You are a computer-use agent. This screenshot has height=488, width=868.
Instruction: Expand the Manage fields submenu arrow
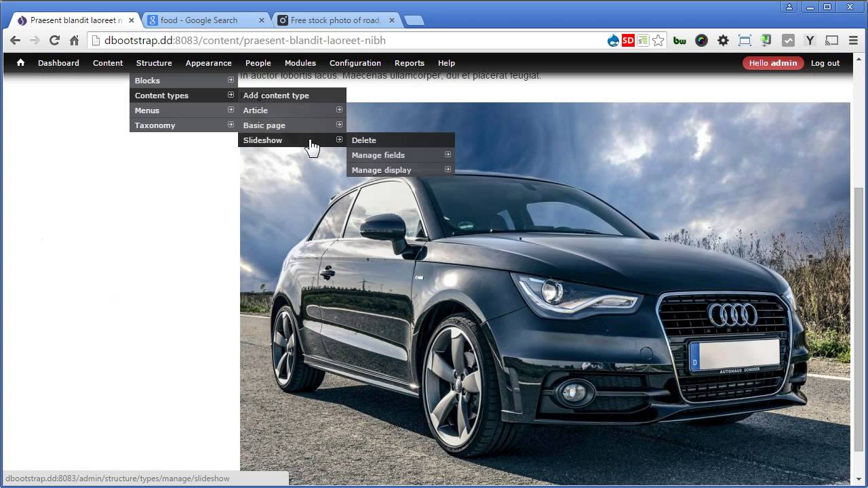448,155
